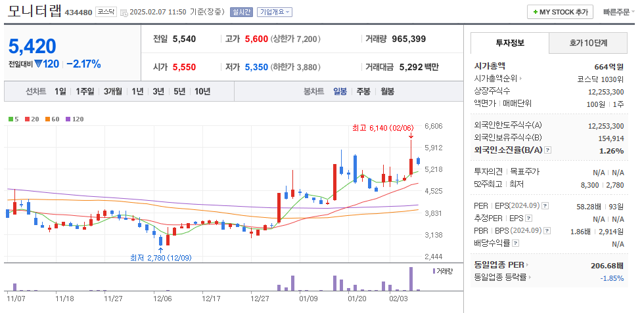Screen dimensions: 644x313
Task: Select the 10년 line chart period
Action: point(202,91)
